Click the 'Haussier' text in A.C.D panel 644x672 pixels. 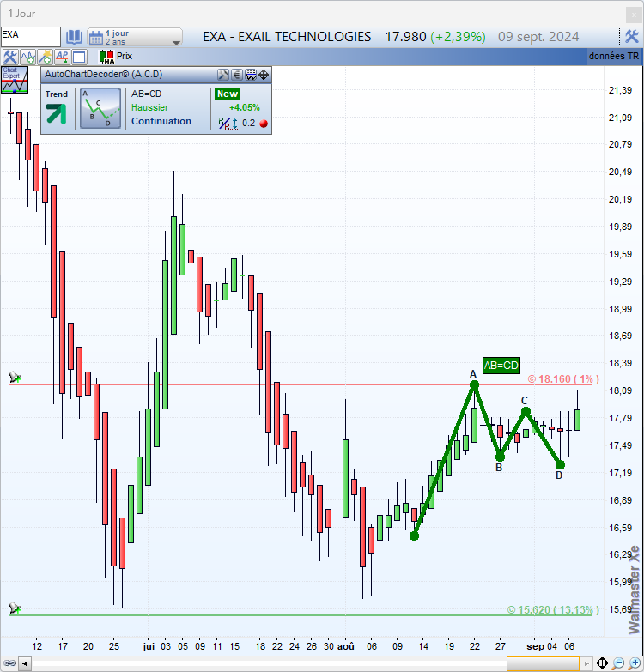149,107
